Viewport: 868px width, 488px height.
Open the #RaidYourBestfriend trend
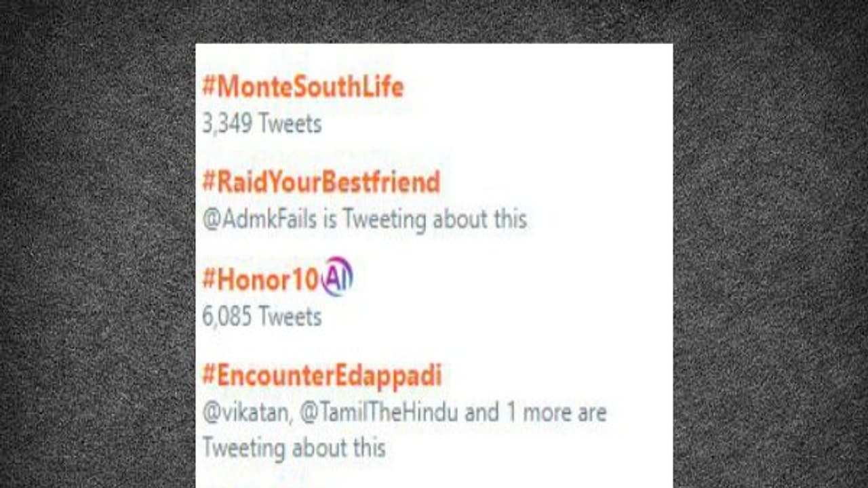pyautogui.click(x=321, y=182)
